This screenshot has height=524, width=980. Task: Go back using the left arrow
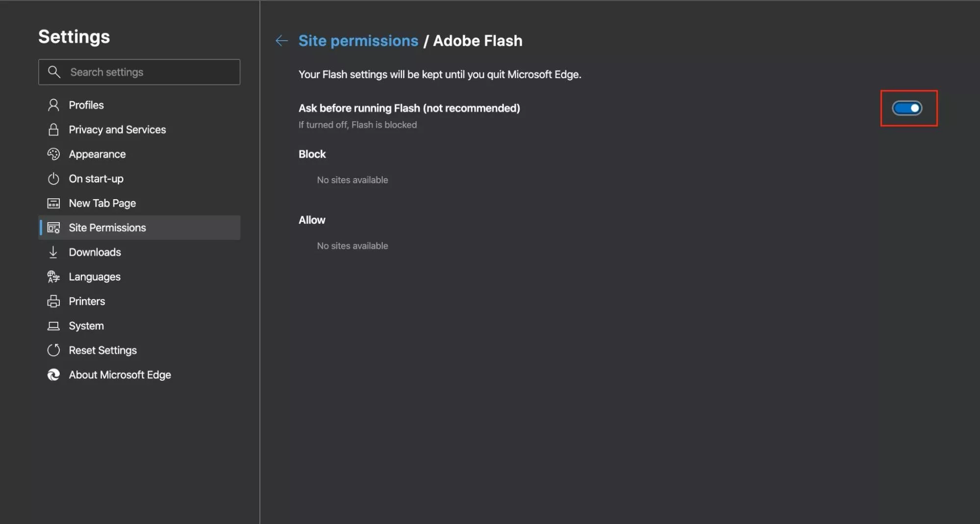(281, 41)
